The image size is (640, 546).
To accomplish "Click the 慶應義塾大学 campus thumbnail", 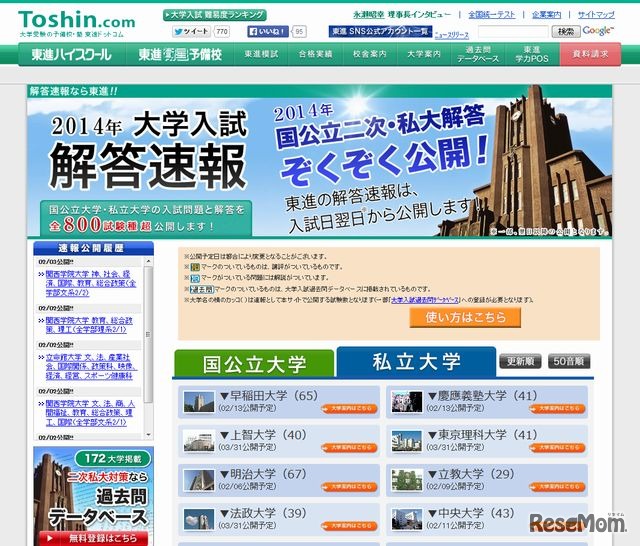I will (x=407, y=402).
